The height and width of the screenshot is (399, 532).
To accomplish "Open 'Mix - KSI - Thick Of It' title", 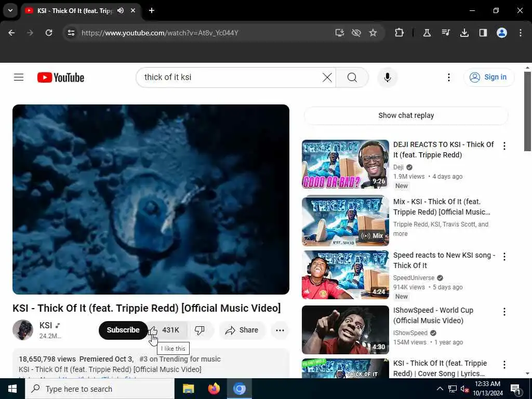I will click(442, 207).
